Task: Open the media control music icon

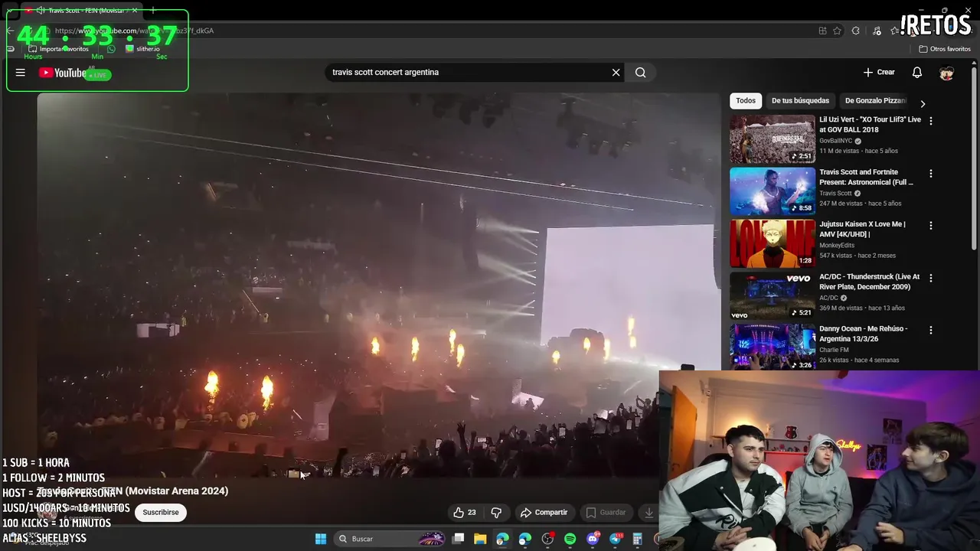Action: [877, 31]
